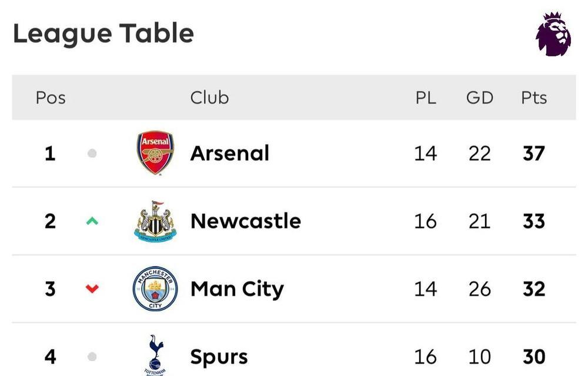The width and height of the screenshot is (588, 376).
Task: Sort by the Pts column header
Action: [x=534, y=98]
